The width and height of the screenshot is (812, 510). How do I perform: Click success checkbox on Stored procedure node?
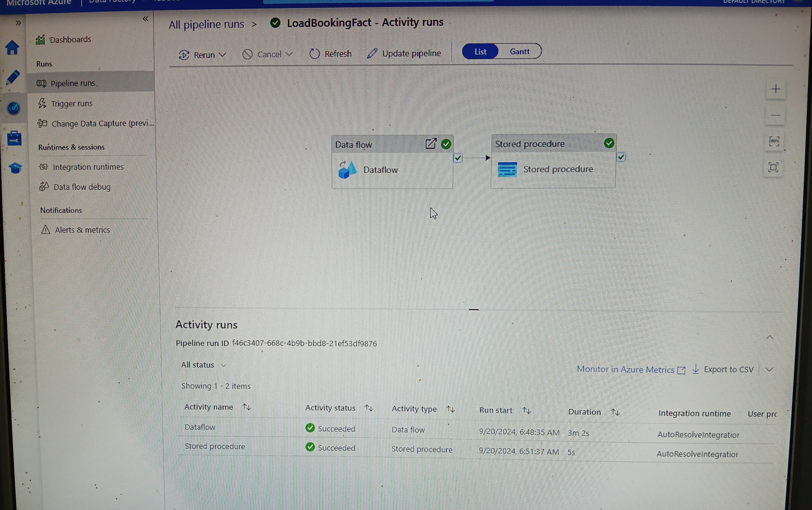coord(621,157)
